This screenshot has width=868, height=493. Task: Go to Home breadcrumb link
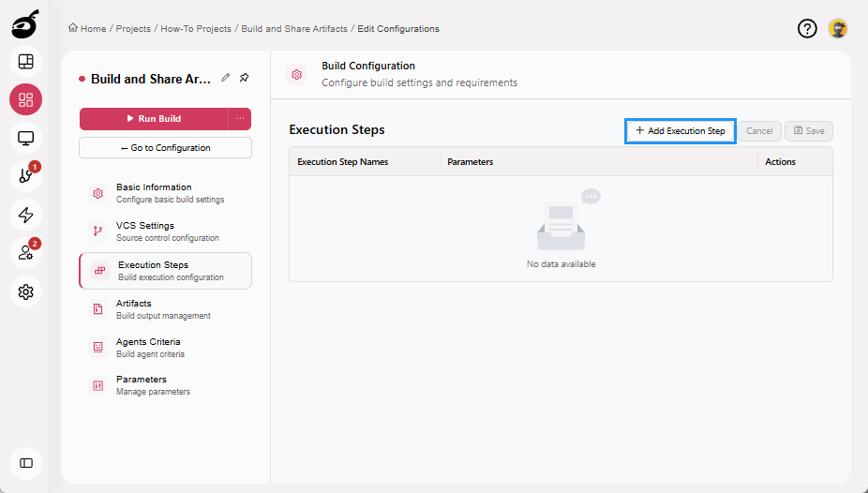93,29
